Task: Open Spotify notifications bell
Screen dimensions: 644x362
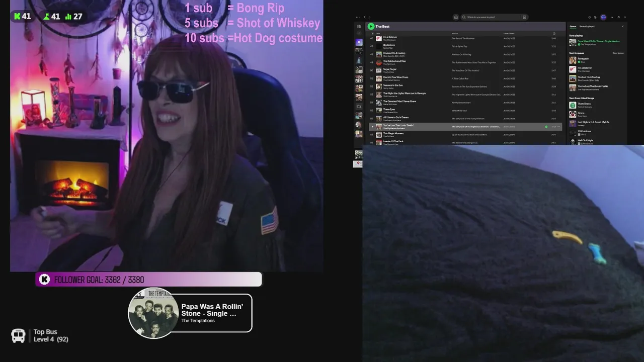Action: click(590, 17)
